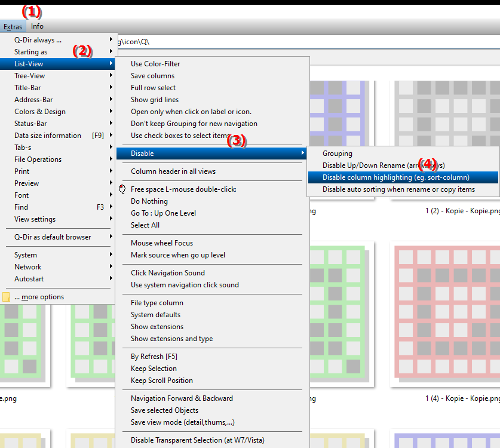
Task: Select file name '1 (2) - Kopie - Kopie.png'
Action: coord(462,211)
